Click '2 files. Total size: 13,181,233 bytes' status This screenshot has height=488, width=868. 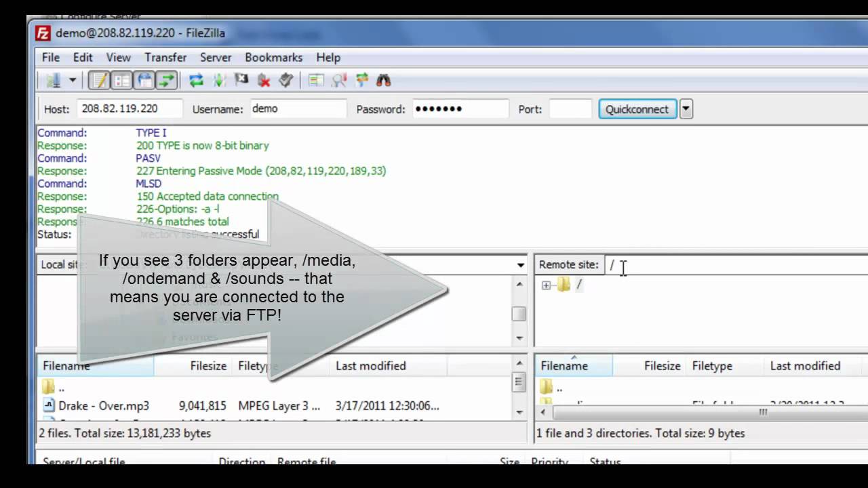tap(125, 433)
